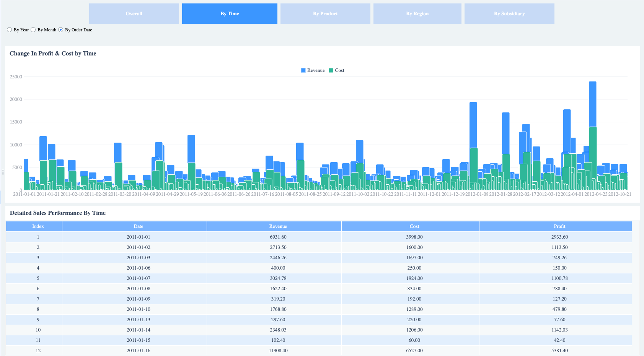Click the dotted drag-handle icon beside the chart
Viewport: 644px width, 356px height.
coord(3,172)
